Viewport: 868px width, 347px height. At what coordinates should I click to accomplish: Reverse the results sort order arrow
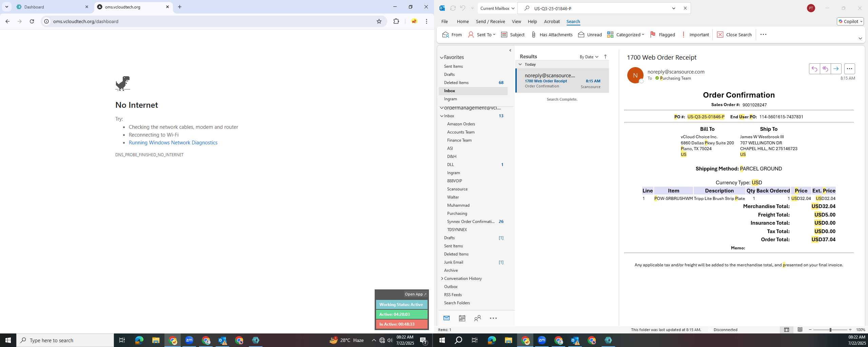[x=605, y=57]
